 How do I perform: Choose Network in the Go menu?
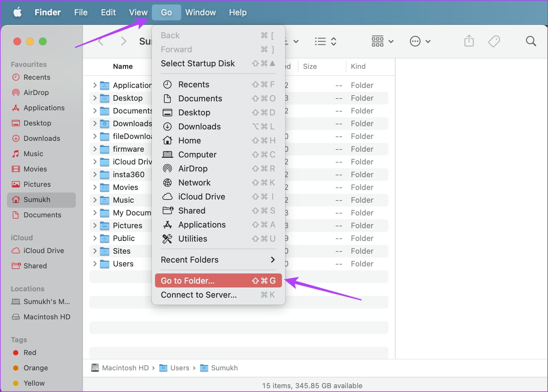click(218, 183)
